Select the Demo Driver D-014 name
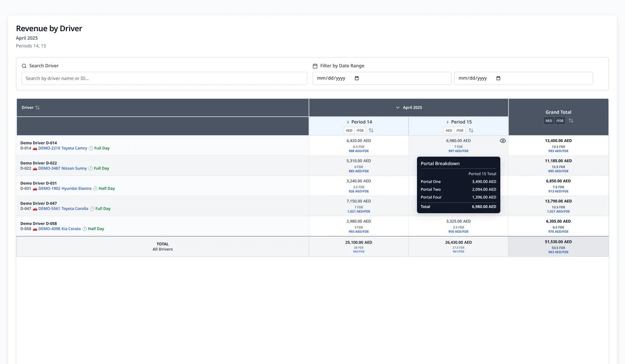Image resolution: width=625 pixels, height=364 pixels. pos(39,143)
